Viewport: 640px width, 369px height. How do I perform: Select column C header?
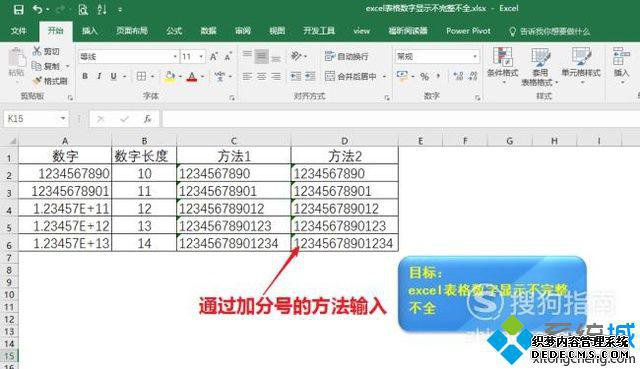(233, 141)
